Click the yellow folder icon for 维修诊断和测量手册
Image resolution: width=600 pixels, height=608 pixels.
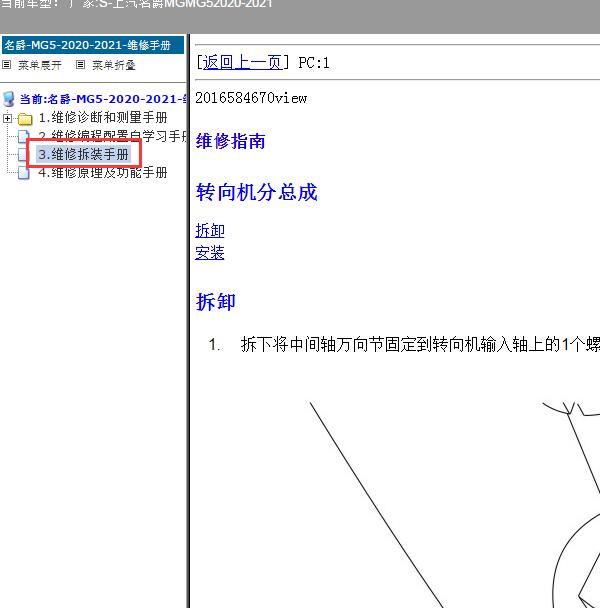click(25, 119)
